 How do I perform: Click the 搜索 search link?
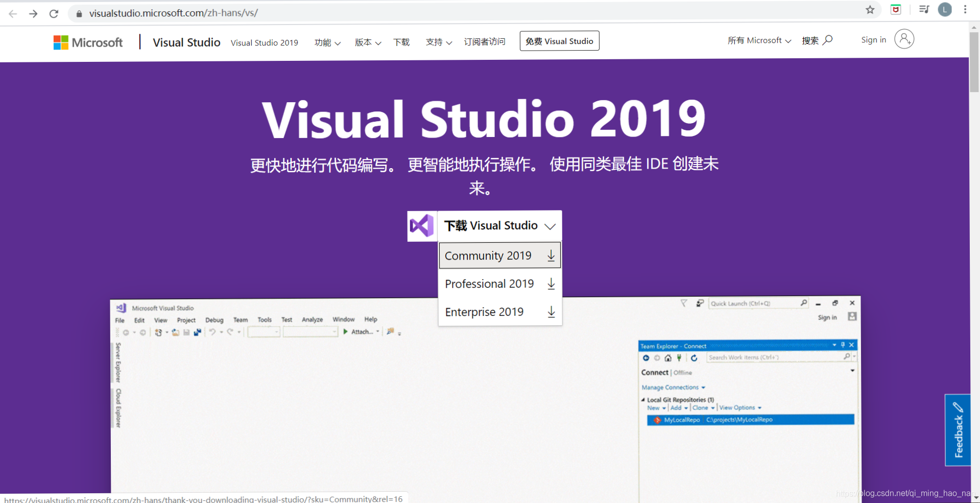click(x=817, y=40)
